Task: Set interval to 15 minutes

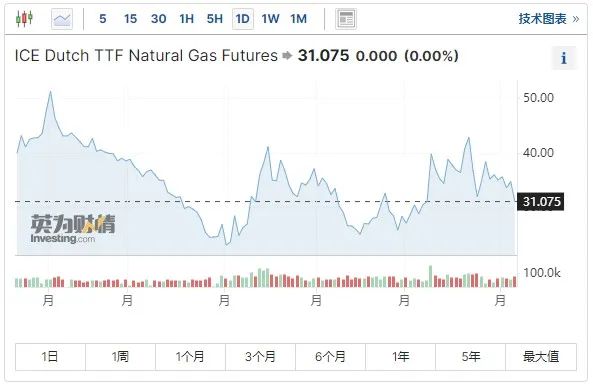Action: [x=130, y=19]
